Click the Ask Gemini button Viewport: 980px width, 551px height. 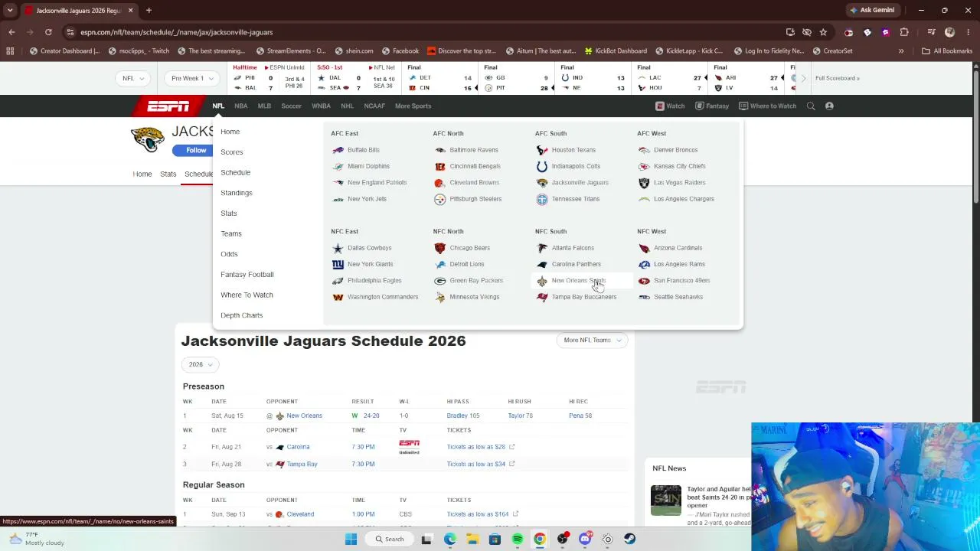tap(872, 11)
